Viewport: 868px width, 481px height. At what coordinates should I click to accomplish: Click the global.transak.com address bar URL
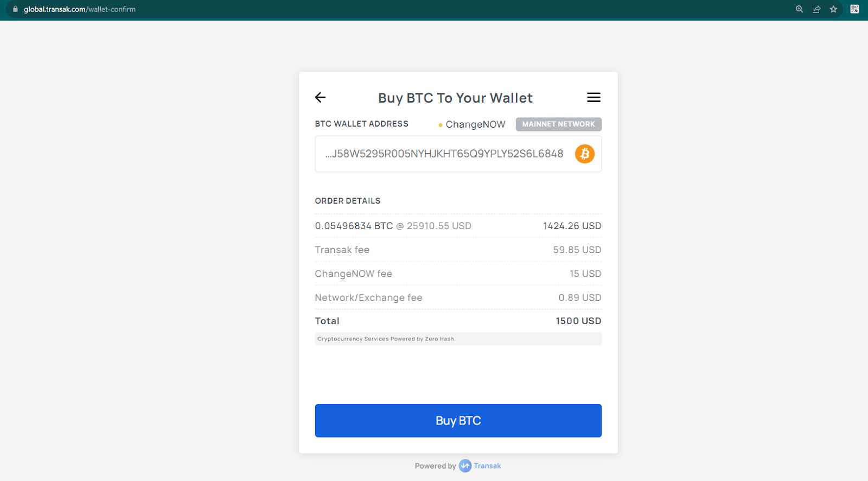[x=80, y=9]
